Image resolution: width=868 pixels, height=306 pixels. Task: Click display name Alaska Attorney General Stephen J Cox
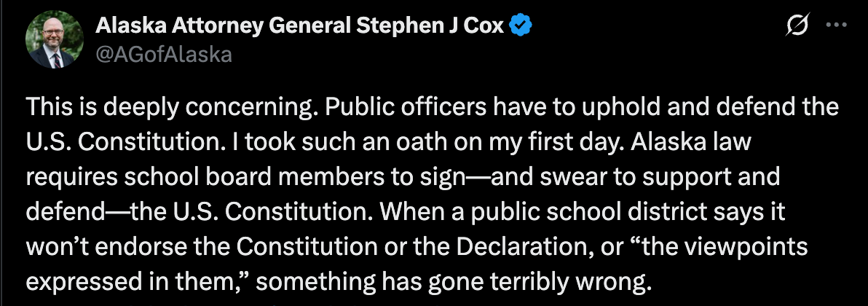tap(301, 27)
